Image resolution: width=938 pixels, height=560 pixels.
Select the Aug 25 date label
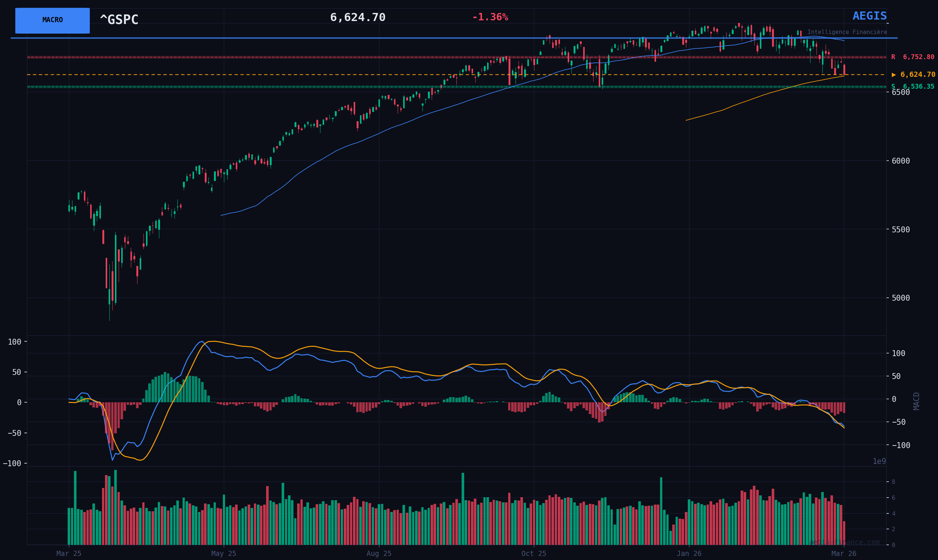coord(379,554)
